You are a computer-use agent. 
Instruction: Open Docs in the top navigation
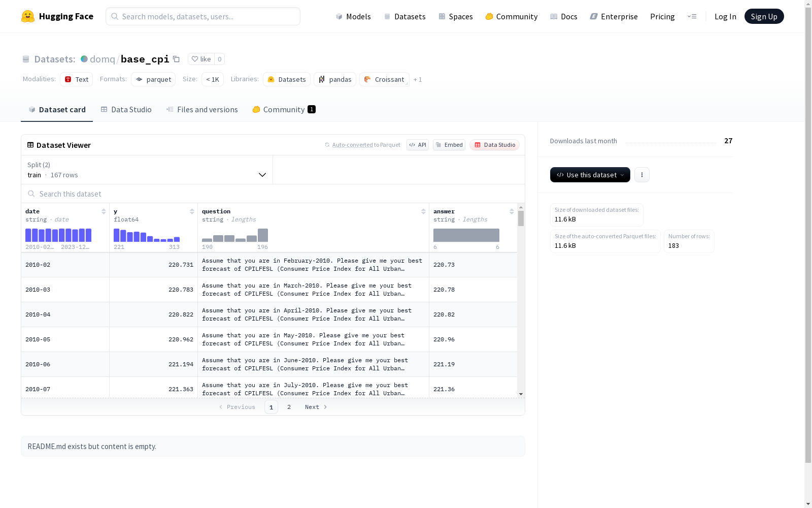click(564, 16)
